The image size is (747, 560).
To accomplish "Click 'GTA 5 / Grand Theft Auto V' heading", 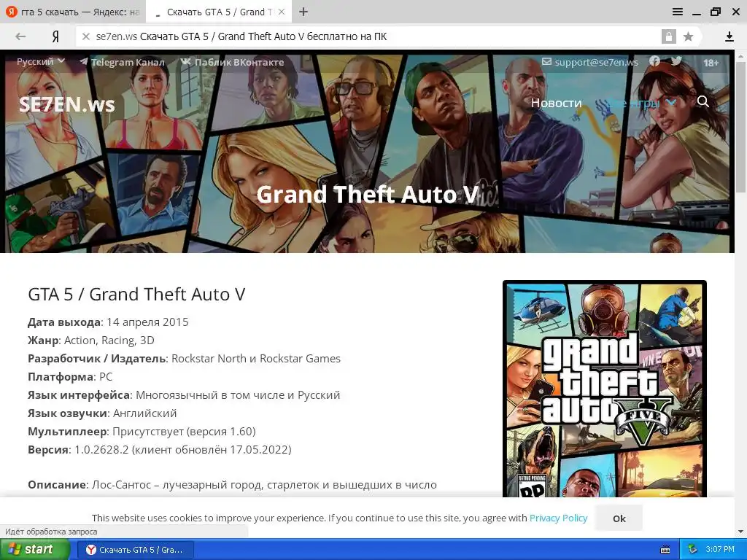I will (136, 295).
